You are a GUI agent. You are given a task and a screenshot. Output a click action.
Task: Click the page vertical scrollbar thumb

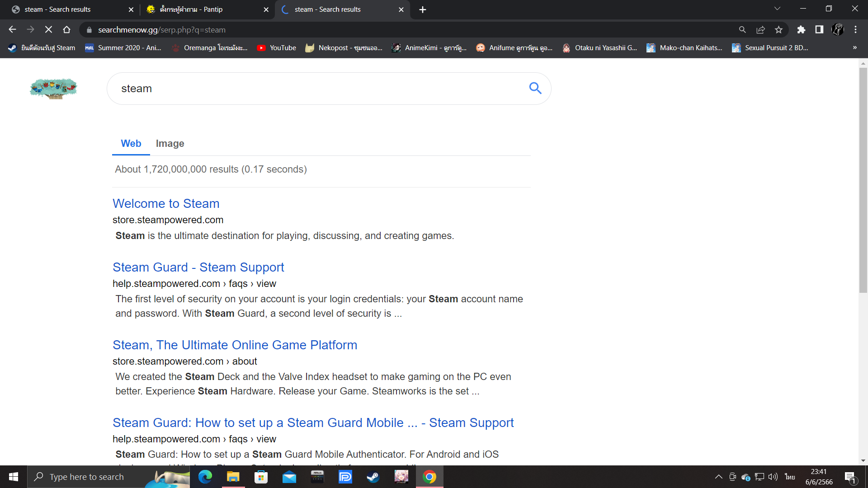click(863, 180)
